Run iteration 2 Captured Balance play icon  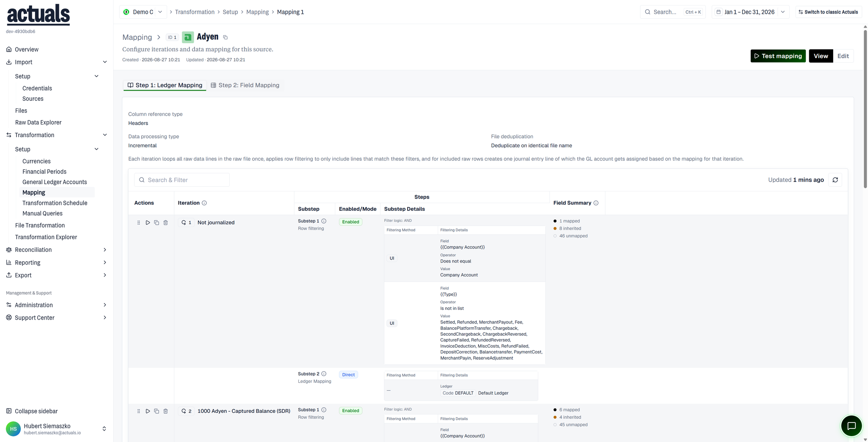pos(147,411)
